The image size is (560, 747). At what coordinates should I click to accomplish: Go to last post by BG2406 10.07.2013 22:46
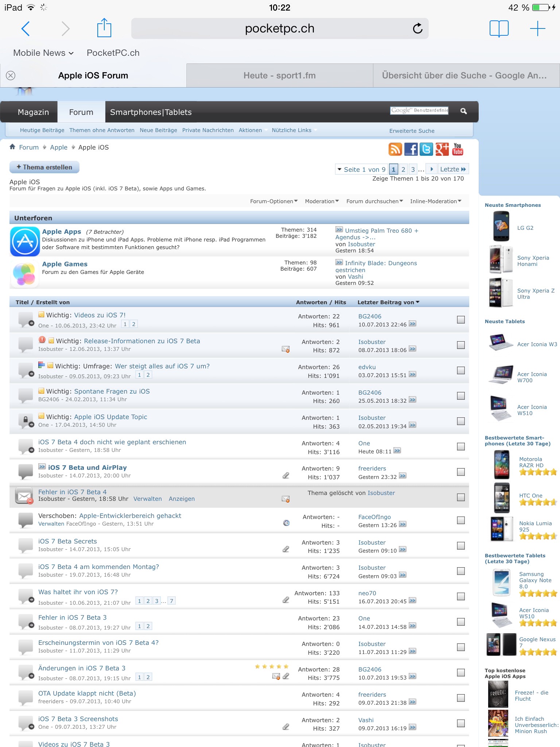412,324
